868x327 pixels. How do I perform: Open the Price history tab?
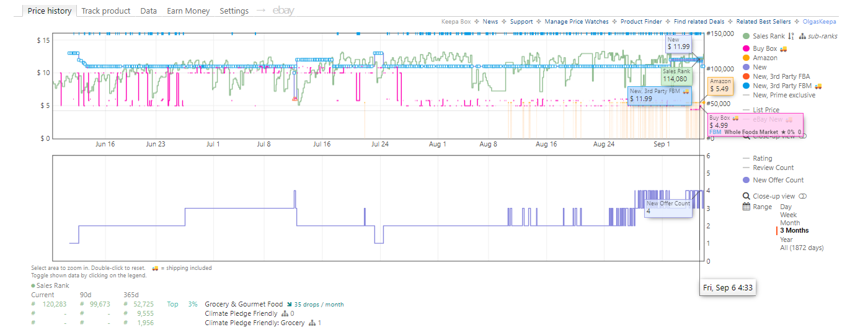(50, 11)
